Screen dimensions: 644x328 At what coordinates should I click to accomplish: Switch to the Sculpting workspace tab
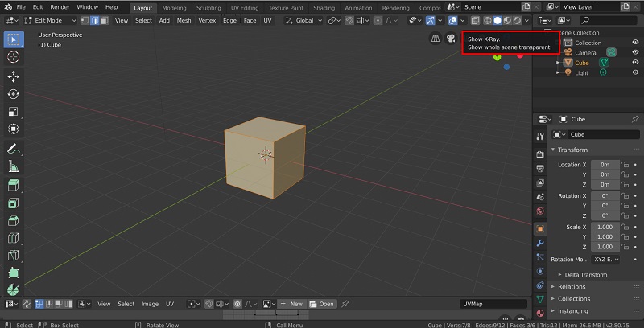(x=208, y=7)
